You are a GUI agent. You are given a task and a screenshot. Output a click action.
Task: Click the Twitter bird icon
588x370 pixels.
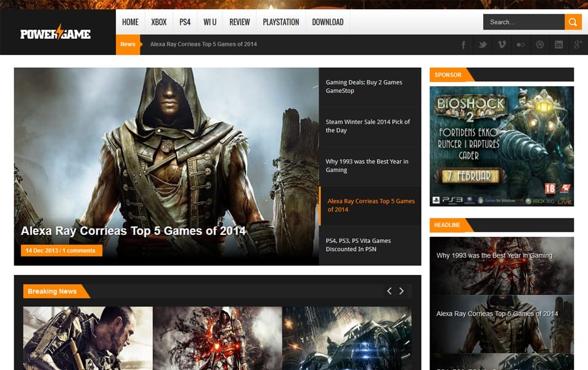[x=482, y=44]
